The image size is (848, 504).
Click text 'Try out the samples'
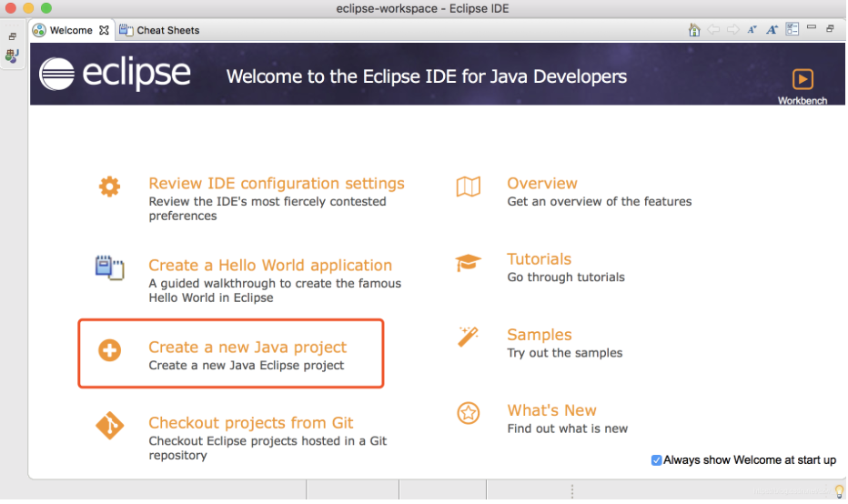(565, 353)
